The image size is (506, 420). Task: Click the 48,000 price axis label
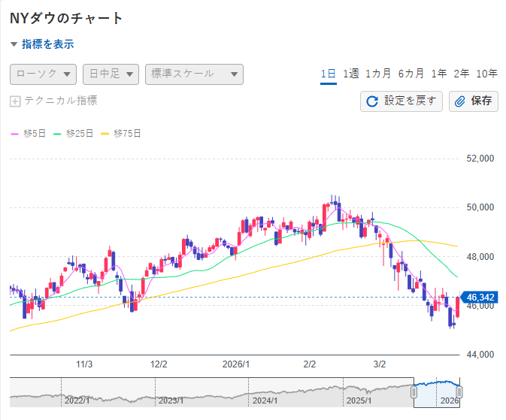tap(480, 257)
